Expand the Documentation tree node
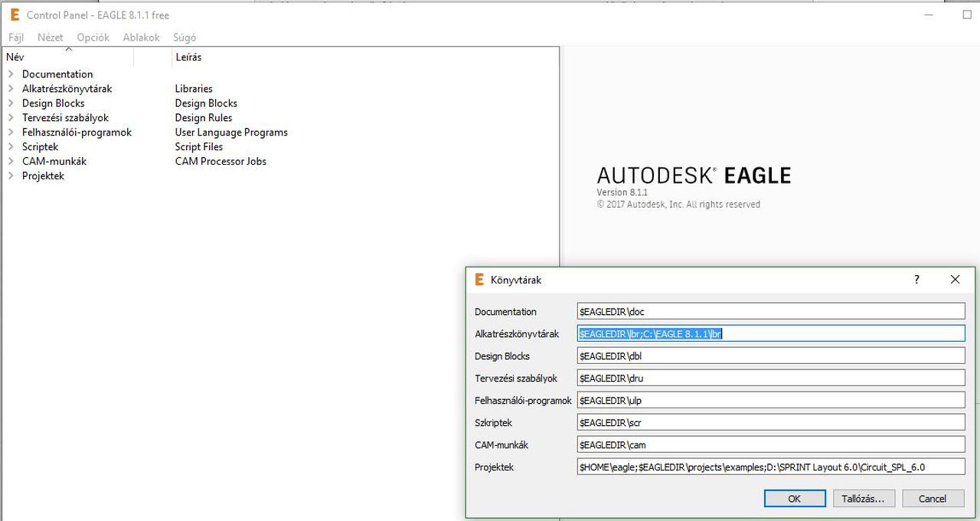Image resolution: width=980 pixels, height=521 pixels. point(11,74)
